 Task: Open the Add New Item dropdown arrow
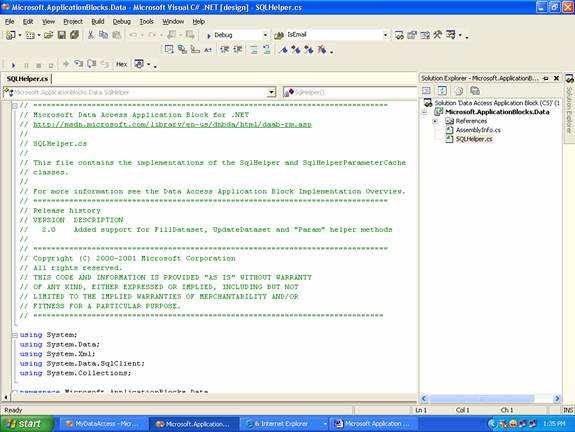coord(39,35)
